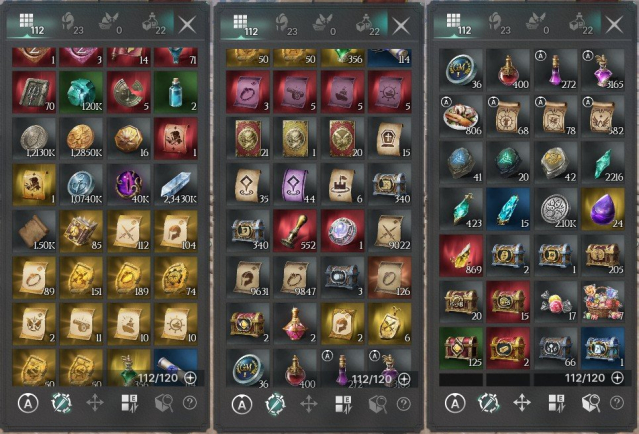The height and width of the screenshot is (434, 639).
Task: Select the gold-highlighted helmet scroll with 104
Action: [x=176, y=231]
